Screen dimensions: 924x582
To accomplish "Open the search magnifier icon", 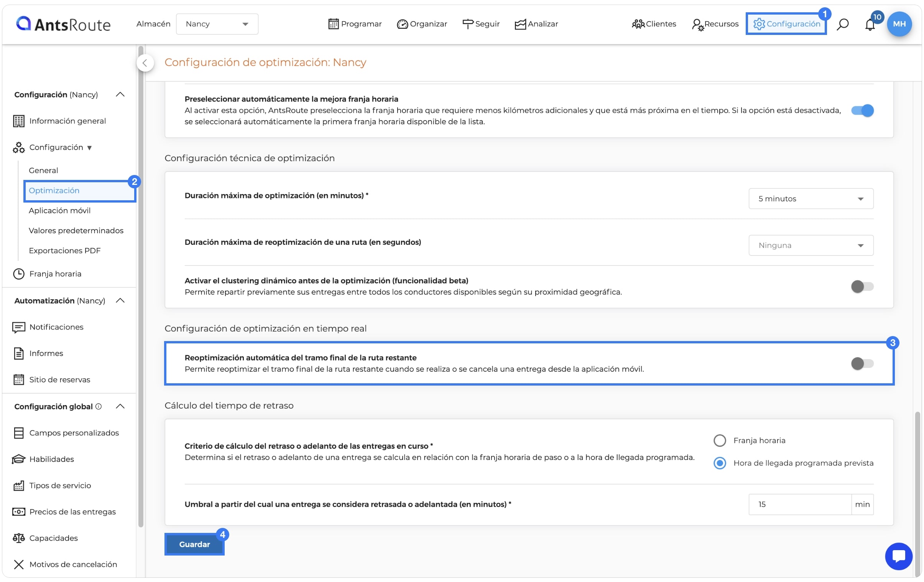I will [x=842, y=24].
